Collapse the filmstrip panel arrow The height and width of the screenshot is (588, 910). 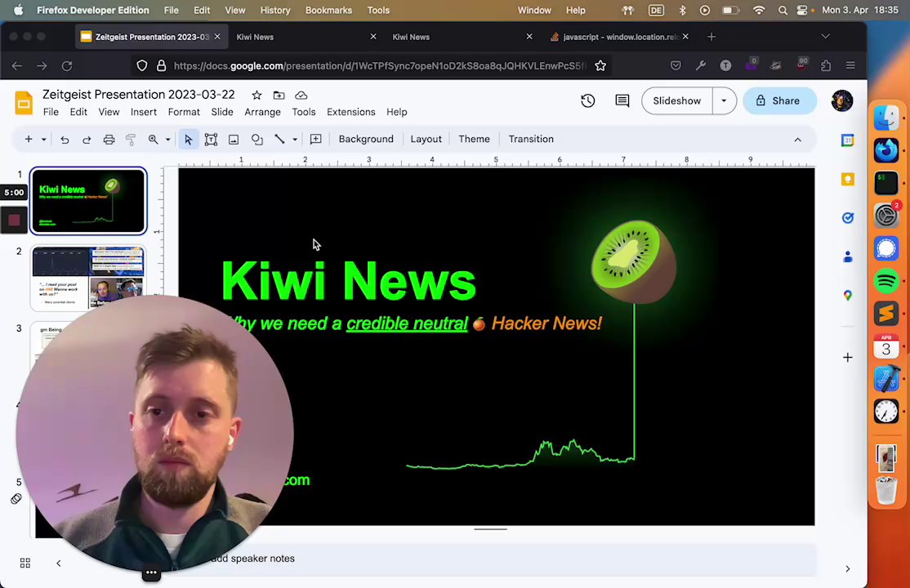pos(59,563)
